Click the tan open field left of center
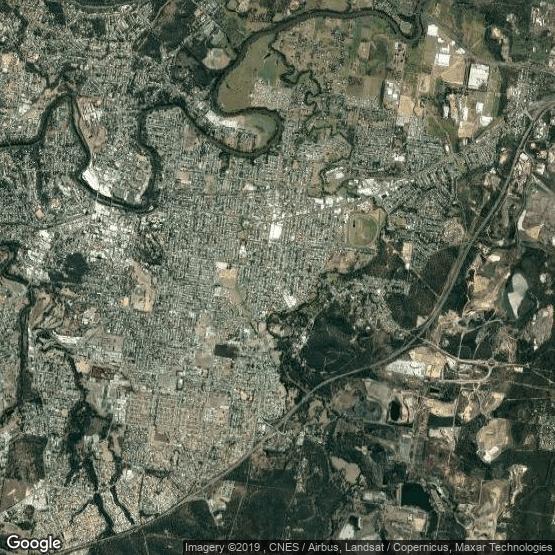This screenshot has height=555, width=555. tap(142, 287)
